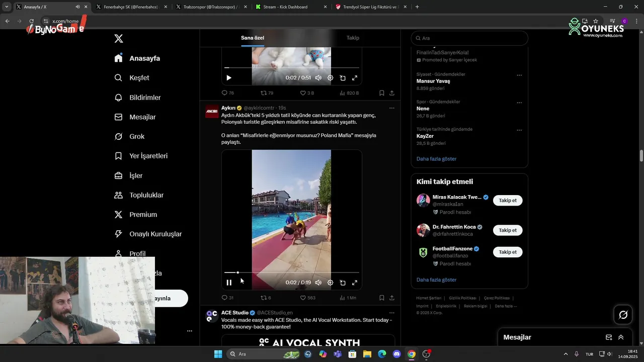Like the post with 3 B likes
This screenshot has width=644, height=362.
307,93
